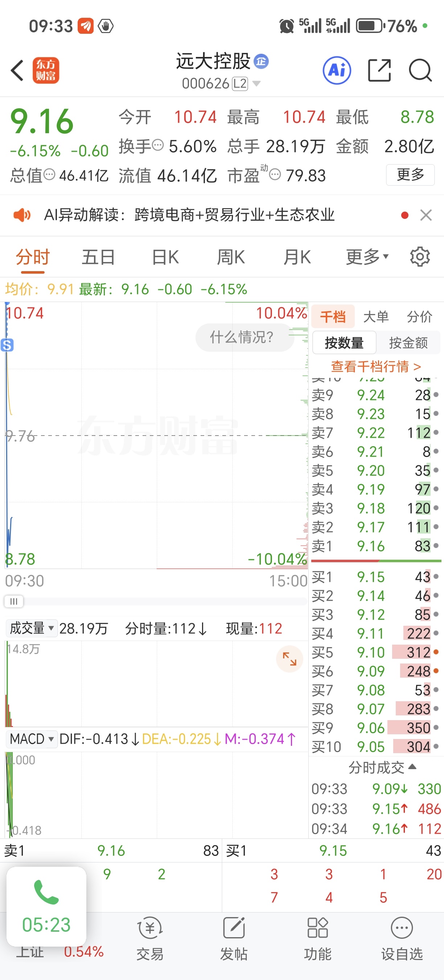
Task: Tap the back arrow icon
Action: [x=17, y=70]
